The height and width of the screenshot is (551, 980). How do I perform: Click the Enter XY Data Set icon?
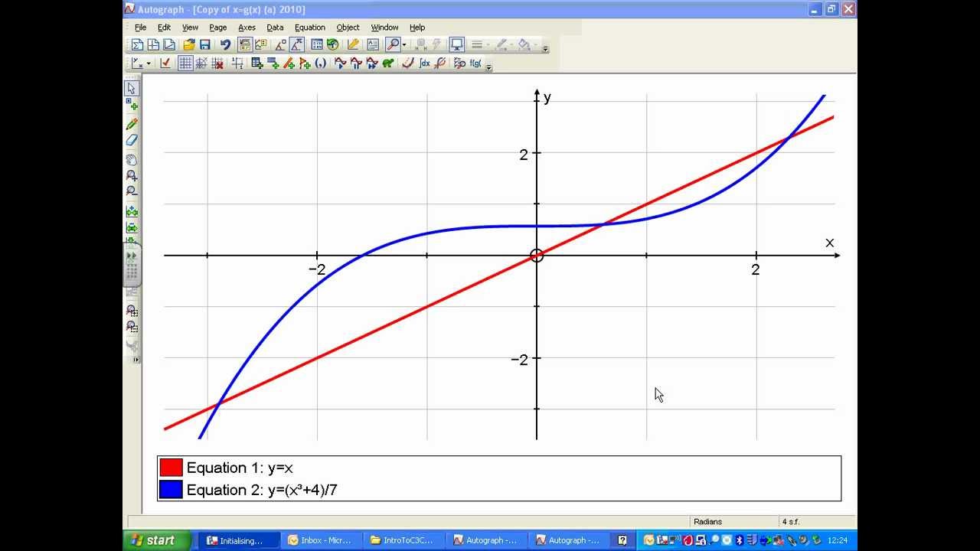(x=258, y=64)
